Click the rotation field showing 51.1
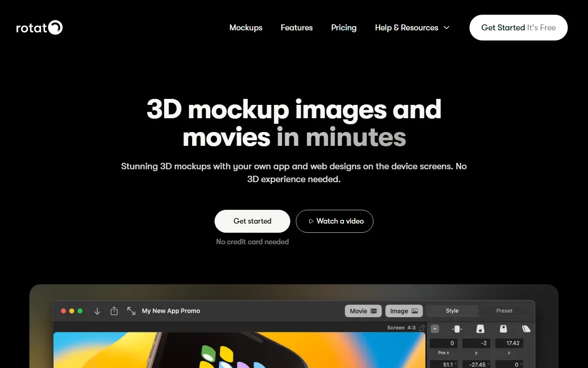This screenshot has width=588, height=368. (x=444, y=364)
